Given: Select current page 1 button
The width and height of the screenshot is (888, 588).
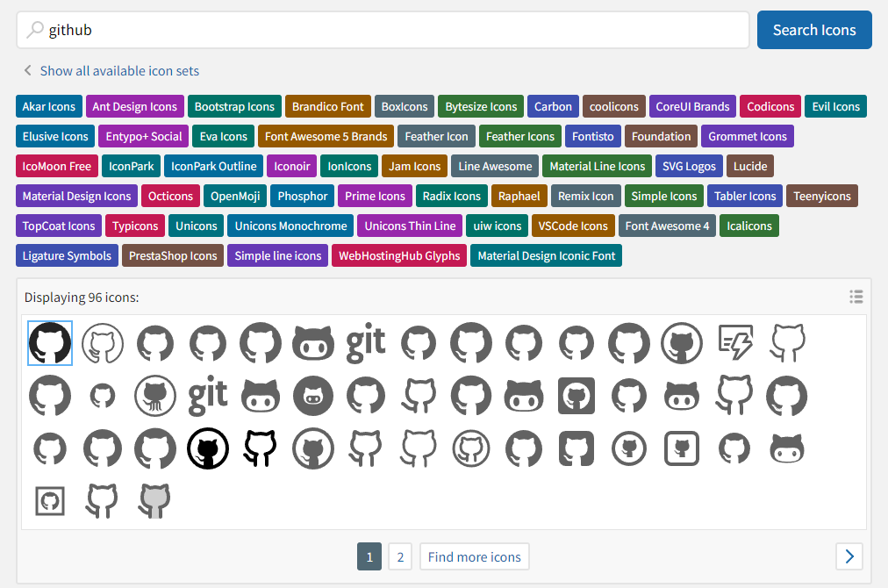Looking at the screenshot, I should pyautogui.click(x=369, y=556).
